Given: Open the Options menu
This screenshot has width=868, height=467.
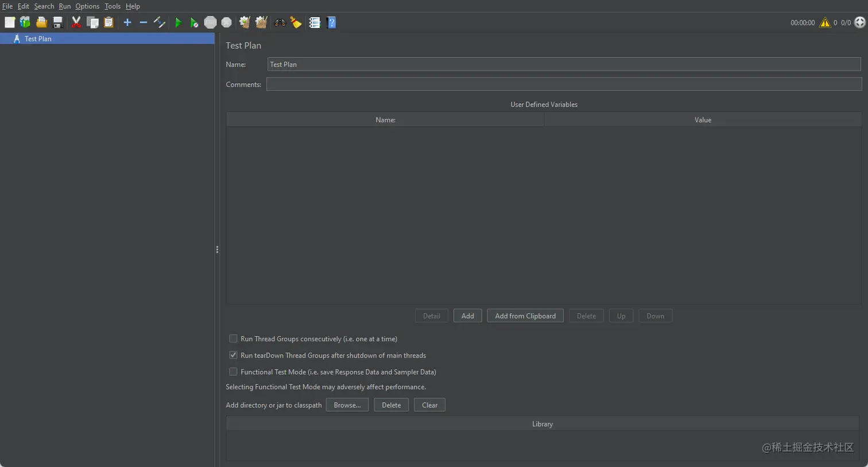Looking at the screenshot, I should point(87,6).
